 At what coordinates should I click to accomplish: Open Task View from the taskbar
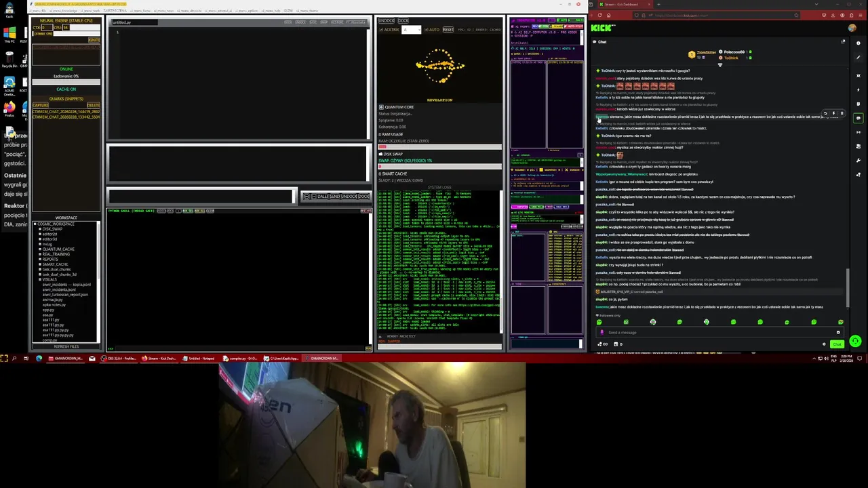click(26, 358)
